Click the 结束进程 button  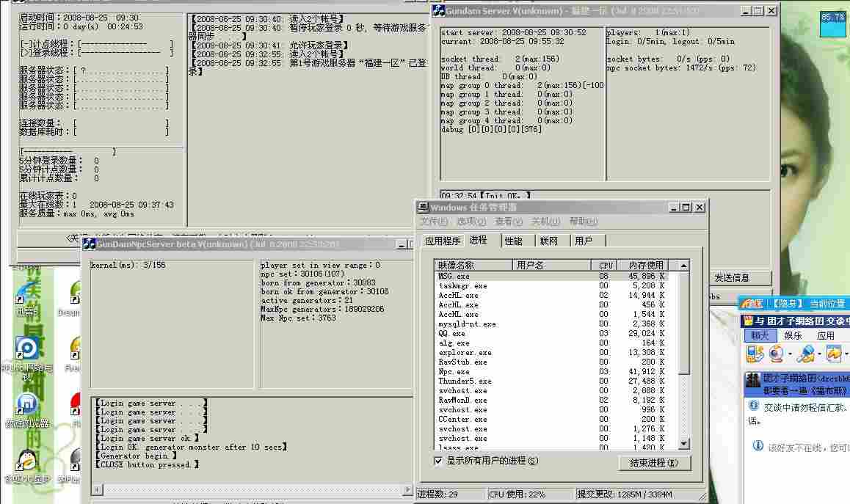pyautogui.click(x=654, y=463)
